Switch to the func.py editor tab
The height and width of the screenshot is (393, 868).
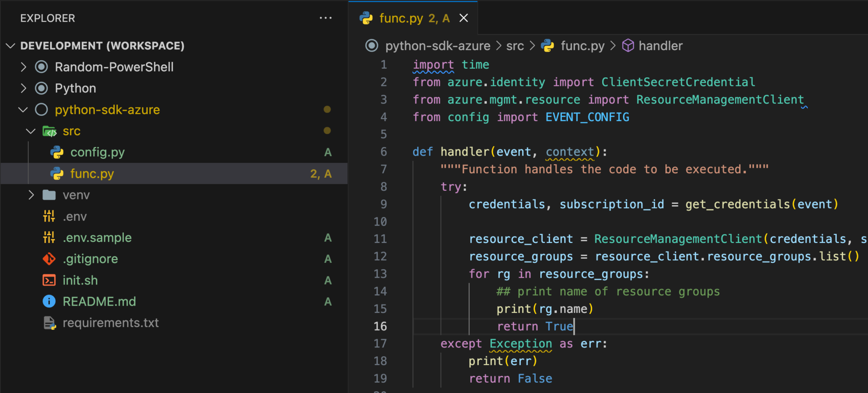[401, 18]
